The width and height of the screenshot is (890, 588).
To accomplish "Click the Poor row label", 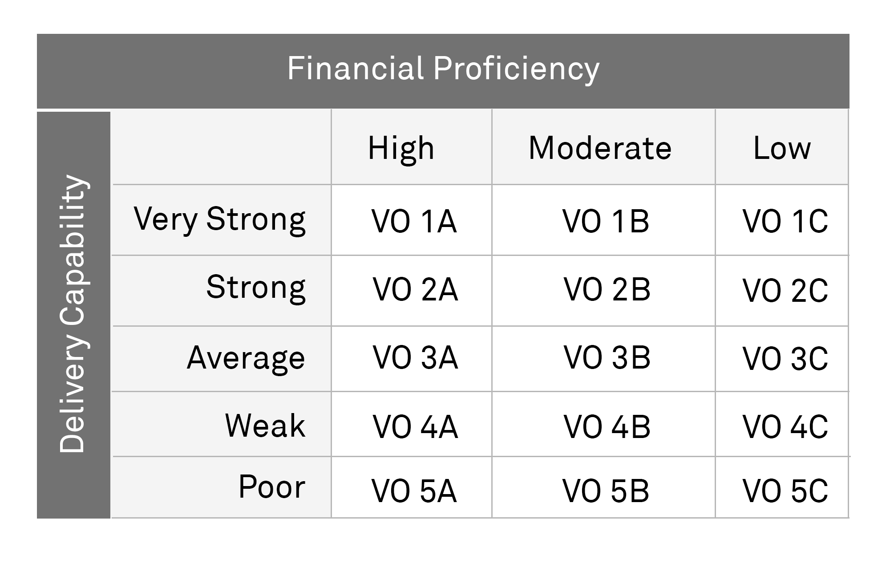I will [x=272, y=487].
